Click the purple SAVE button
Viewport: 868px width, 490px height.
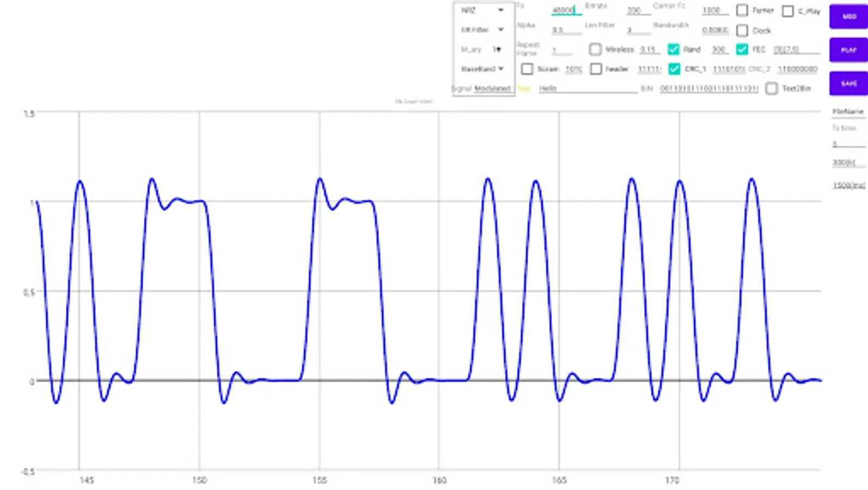coord(849,83)
